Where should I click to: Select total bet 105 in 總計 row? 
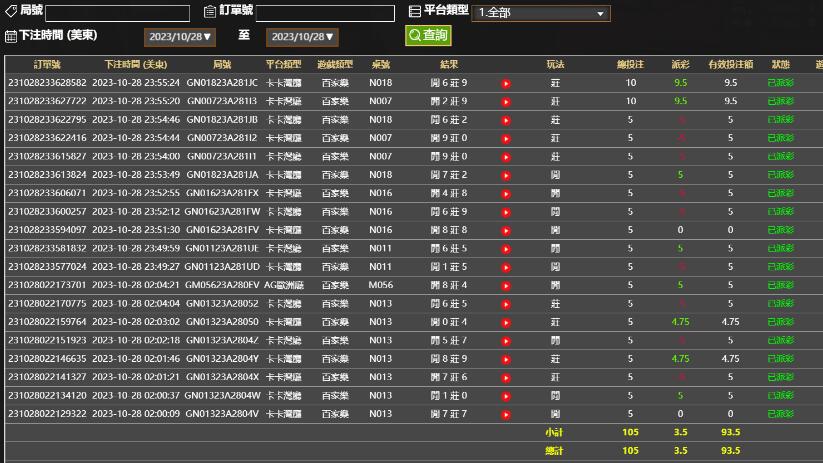pos(630,450)
